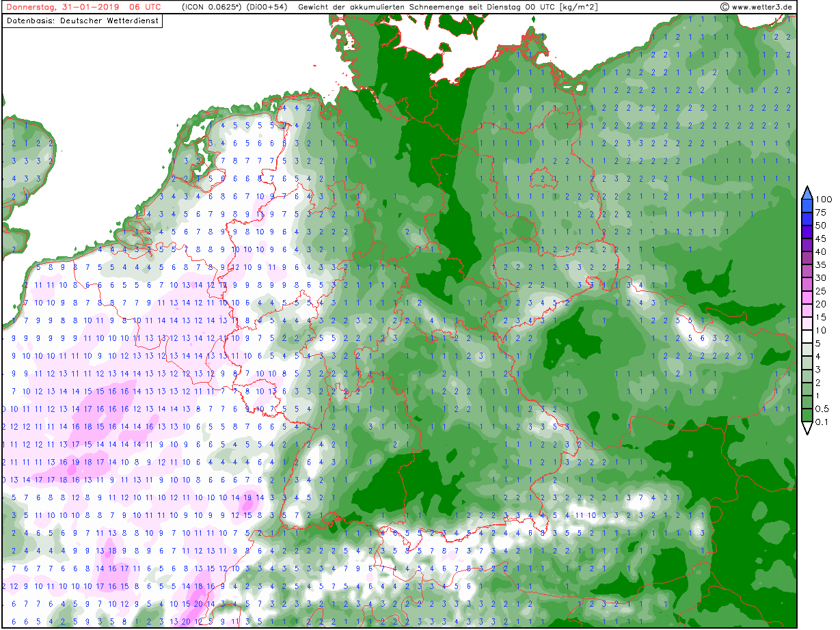Pick legend color band between 20 and 25

(x=807, y=297)
